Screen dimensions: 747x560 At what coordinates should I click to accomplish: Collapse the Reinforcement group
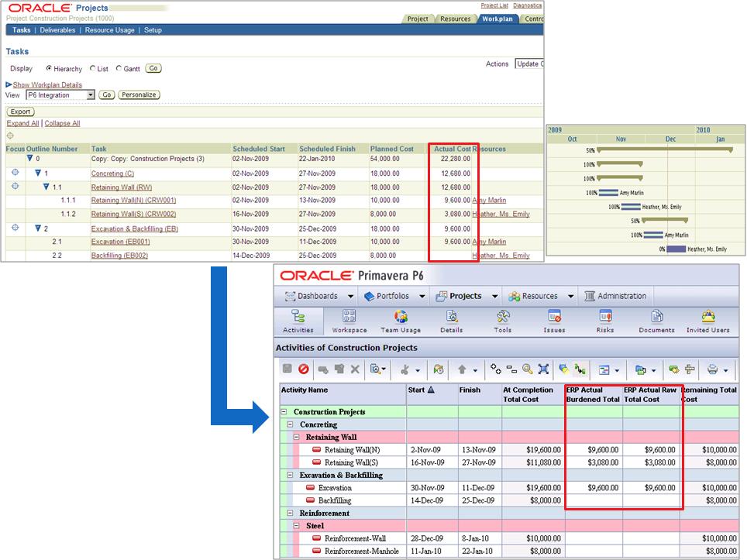290,513
